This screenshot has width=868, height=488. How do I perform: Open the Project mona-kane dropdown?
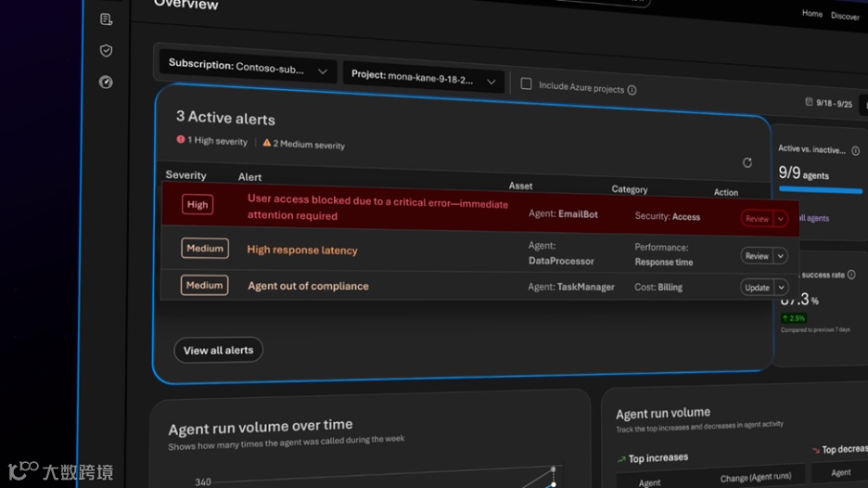coord(424,78)
